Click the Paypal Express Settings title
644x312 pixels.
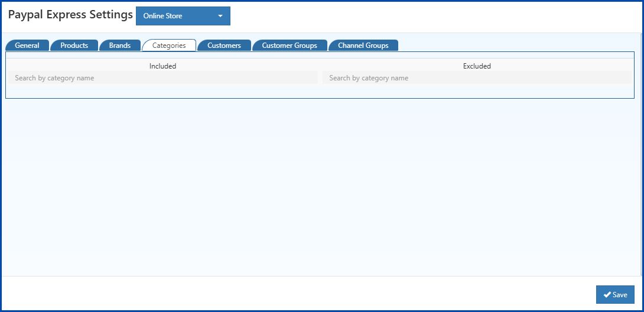click(x=71, y=15)
